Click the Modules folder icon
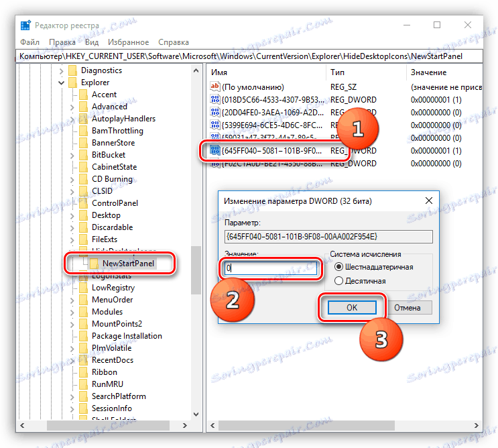Image resolution: width=498 pixels, height=448 pixels. [84, 312]
